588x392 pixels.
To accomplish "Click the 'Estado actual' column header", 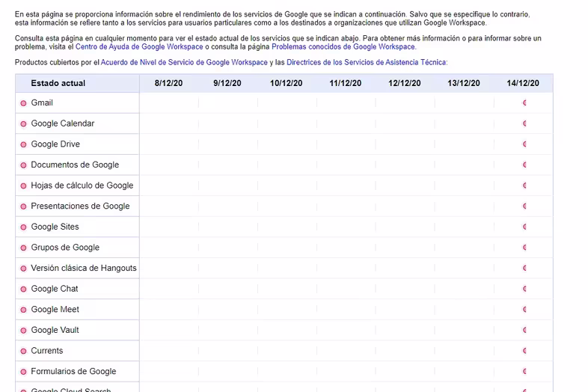I will (58, 83).
